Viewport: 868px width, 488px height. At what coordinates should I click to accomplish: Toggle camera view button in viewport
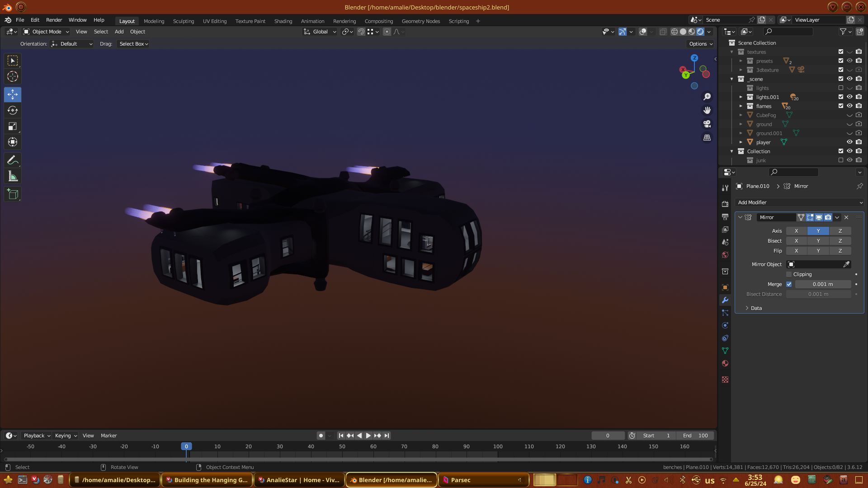pos(707,124)
